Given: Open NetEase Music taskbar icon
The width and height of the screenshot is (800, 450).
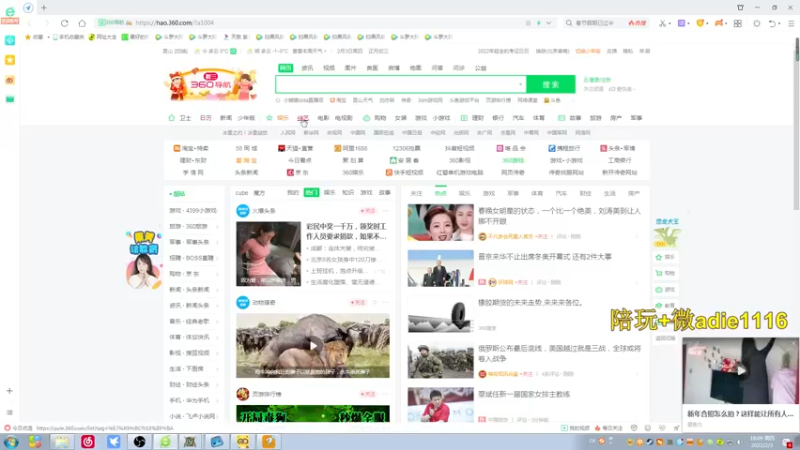Looking at the screenshot, I should [x=88, y=442].
